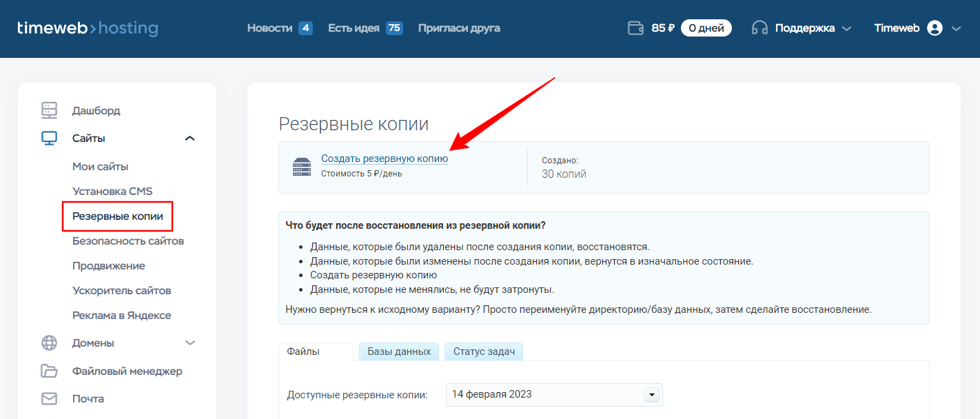
Task: Click the Support headphones icon
Action: tap(759, 28)
